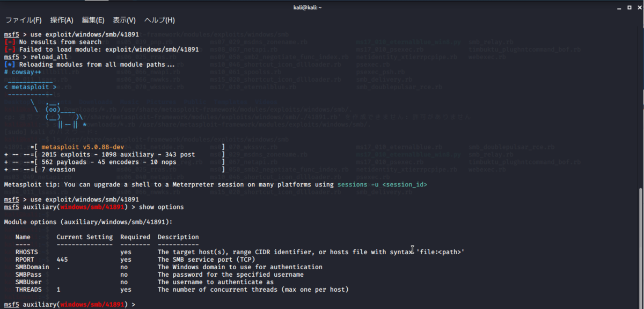Click the 'Failed to load module' error line

109,49
